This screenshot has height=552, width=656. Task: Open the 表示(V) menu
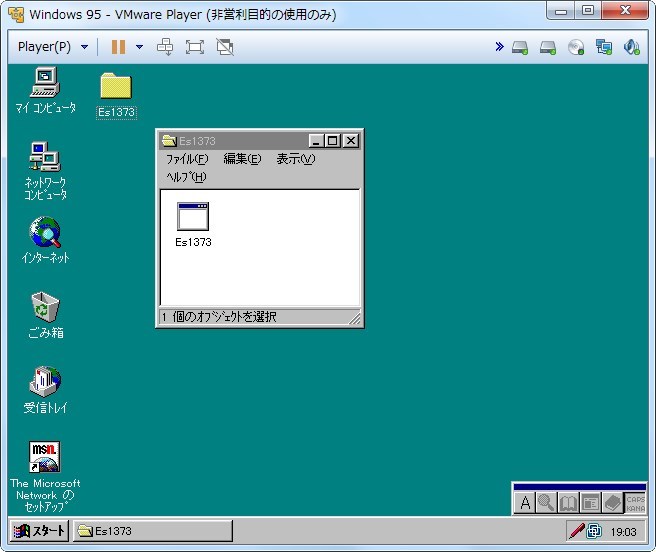coord(296,159)
